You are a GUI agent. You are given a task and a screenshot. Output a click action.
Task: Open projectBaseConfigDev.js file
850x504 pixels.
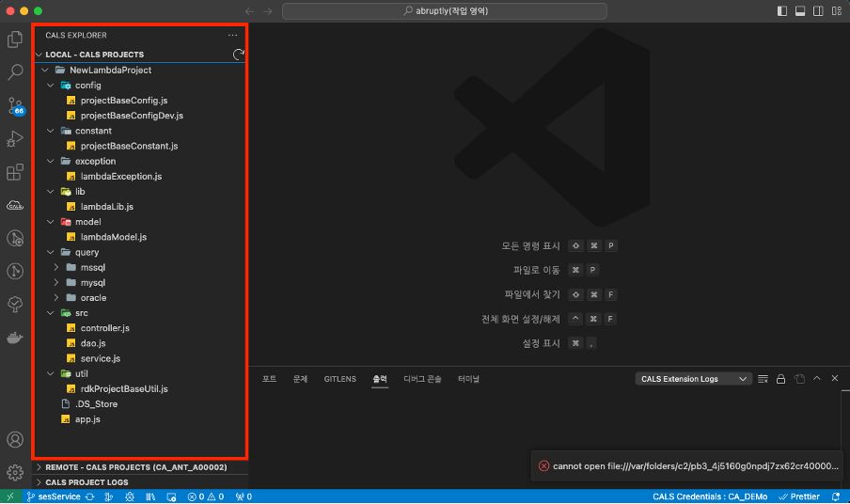coord(132,116)
